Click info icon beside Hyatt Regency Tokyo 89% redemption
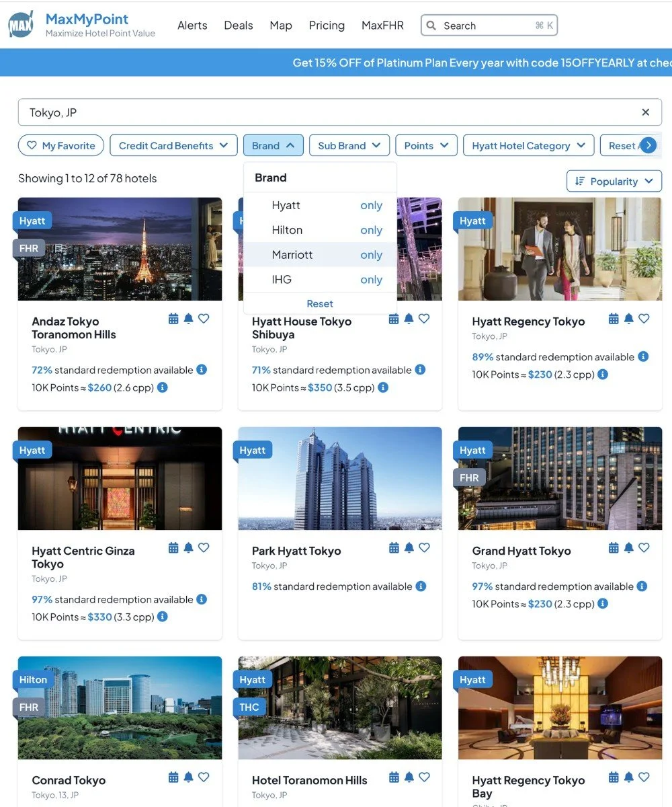Screen dimensions: 672x807 click(x=643, y=356)
